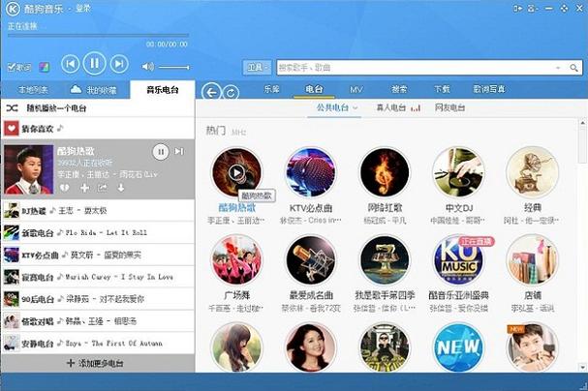
Task: Click the scrollbar down arrow
Action: pyautogui.click(x=582, y=368)
